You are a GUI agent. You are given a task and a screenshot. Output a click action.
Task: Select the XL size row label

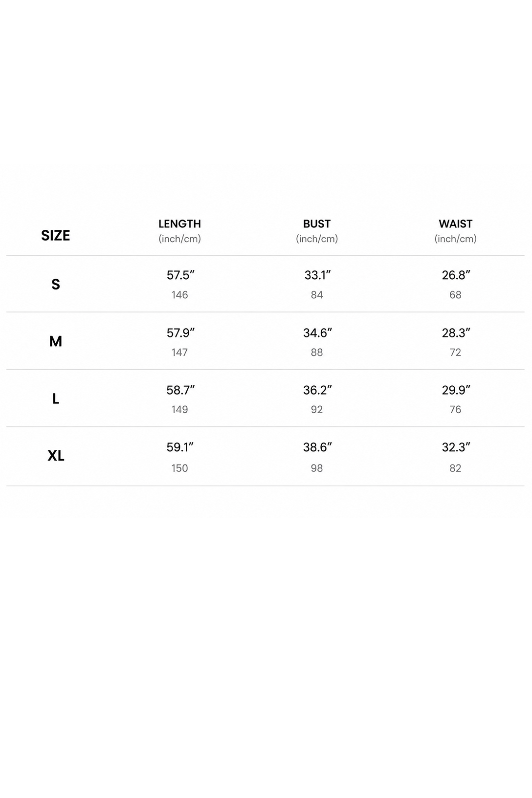click(x=56, y=456)
